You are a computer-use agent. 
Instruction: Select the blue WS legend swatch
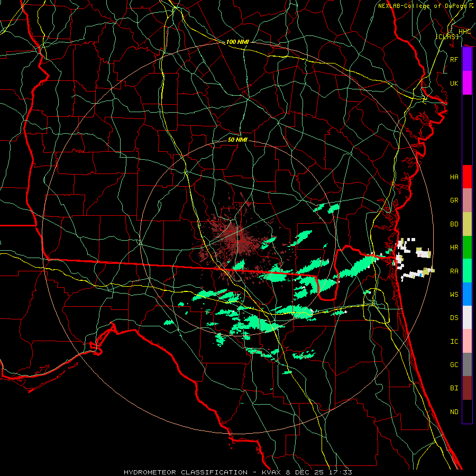point(467,294)
